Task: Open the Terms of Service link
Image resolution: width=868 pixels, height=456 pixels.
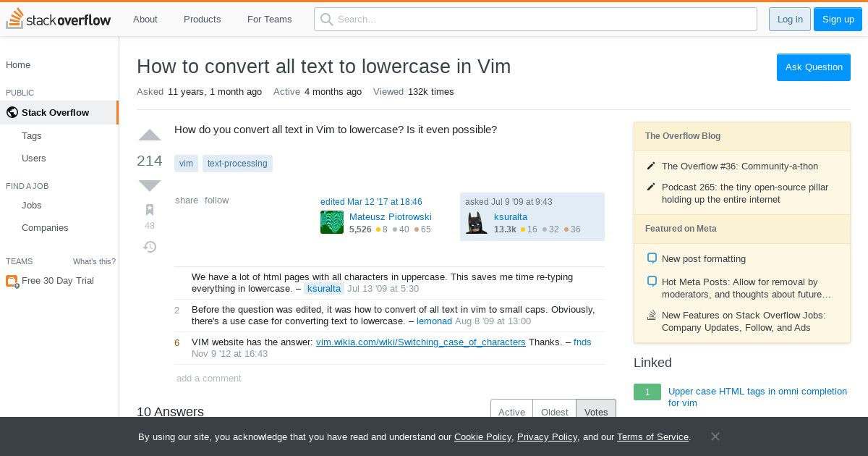Action: pyautogui.click(x=652, y=437)
